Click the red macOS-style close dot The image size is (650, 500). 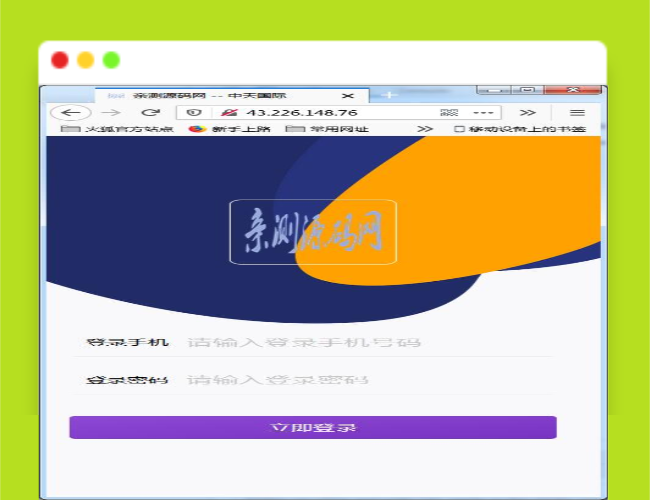click(60, 60)
